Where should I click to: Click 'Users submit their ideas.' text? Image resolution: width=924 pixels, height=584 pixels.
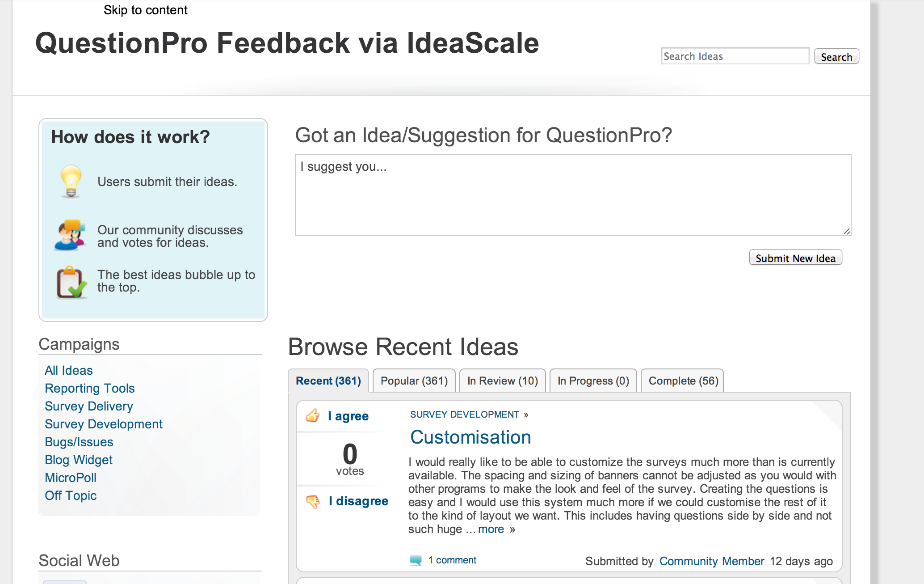(168, 182)
